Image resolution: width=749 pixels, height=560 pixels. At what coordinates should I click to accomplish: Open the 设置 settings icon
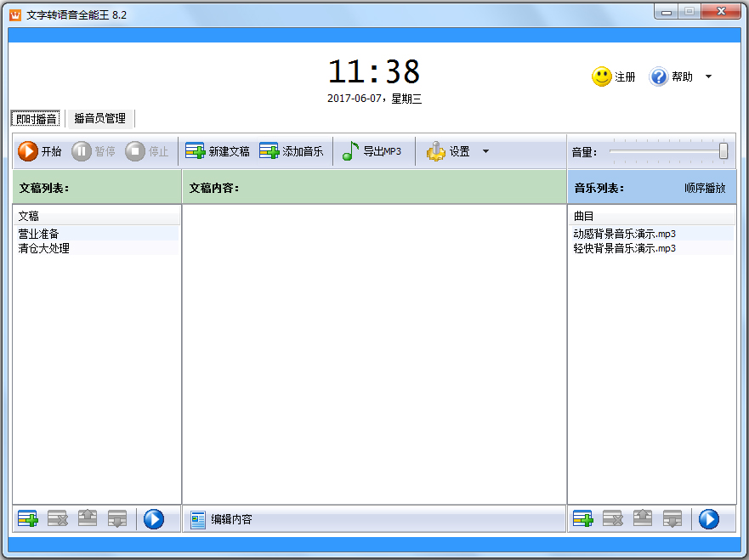[x=436, y=150]
